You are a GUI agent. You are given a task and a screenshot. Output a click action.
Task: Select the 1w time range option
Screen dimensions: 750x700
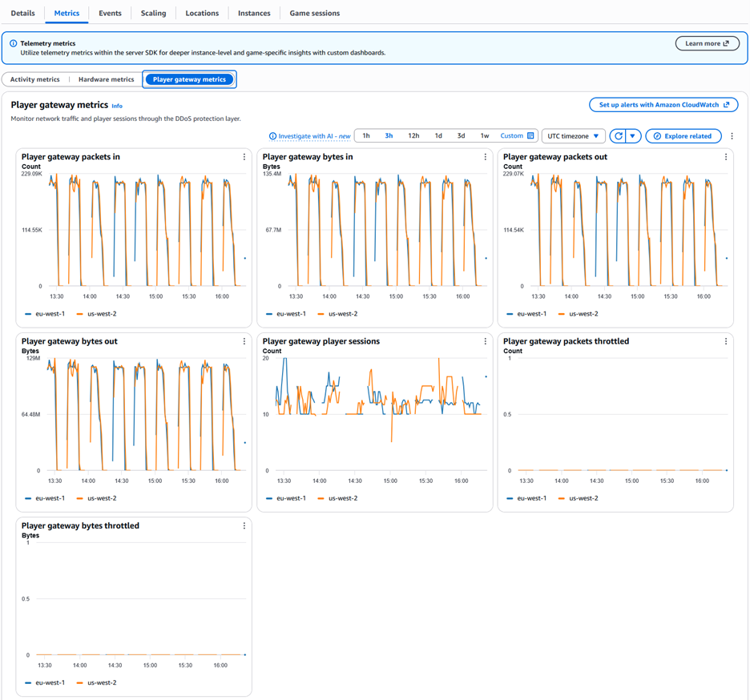coord(485,136)
